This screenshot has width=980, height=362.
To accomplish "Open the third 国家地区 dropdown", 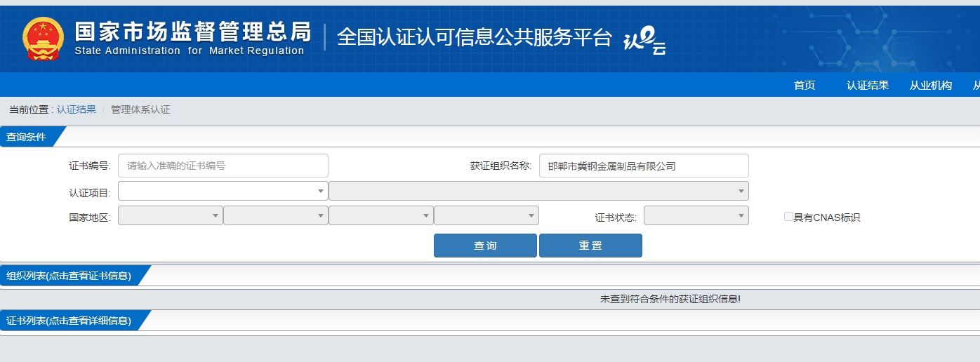I will click(381, 215).
